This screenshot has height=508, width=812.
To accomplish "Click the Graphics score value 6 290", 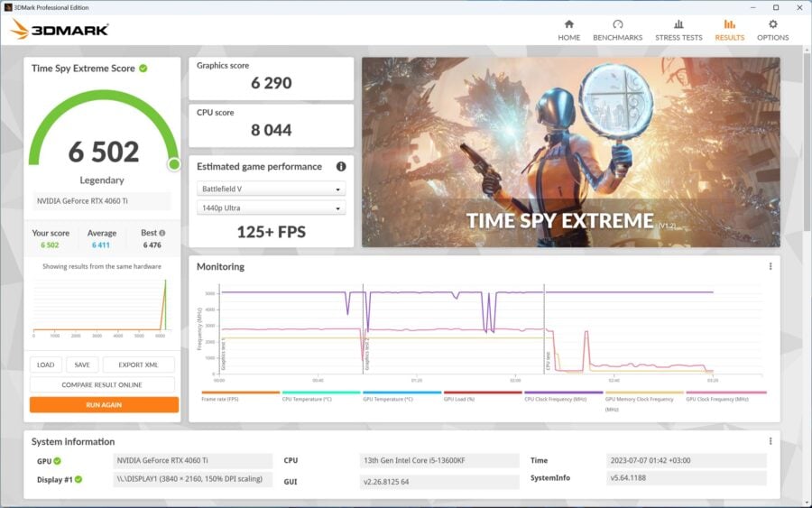I will click(x=272, y=83).
